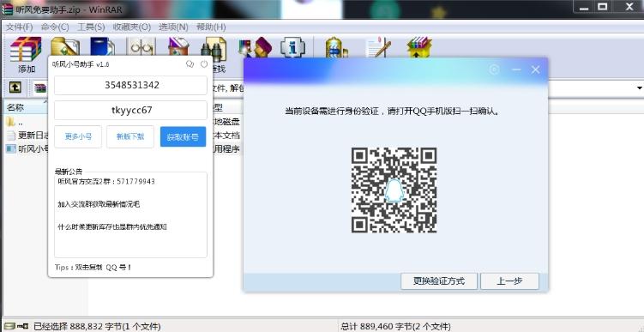Click the SFX self-extracting icon in WinRAR toolbar
644x332 pixels.
pyautogui.click(x=419, y=47)
